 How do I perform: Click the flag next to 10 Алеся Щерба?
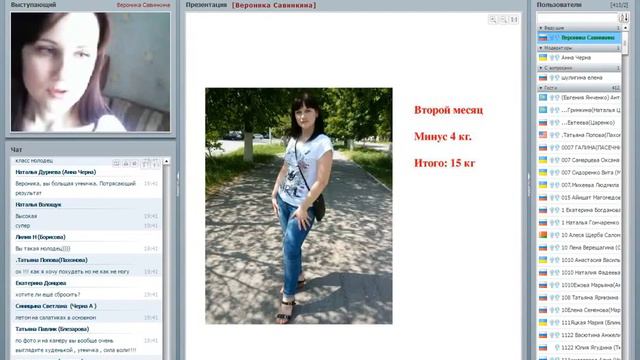pyautogui.click(x=543, y=235)
